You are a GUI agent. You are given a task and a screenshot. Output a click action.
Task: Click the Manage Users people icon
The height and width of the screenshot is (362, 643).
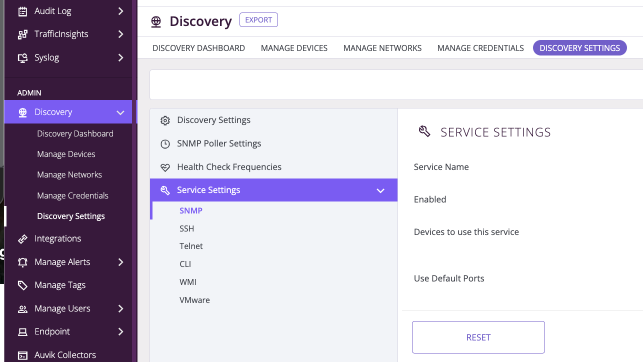tap(23, 309)
